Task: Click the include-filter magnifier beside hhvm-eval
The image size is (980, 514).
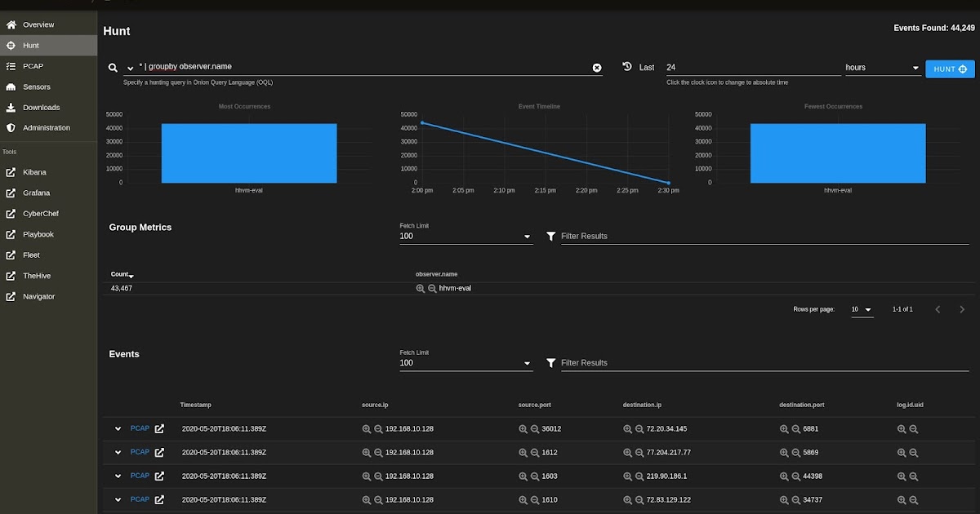Action: point(421,287)
